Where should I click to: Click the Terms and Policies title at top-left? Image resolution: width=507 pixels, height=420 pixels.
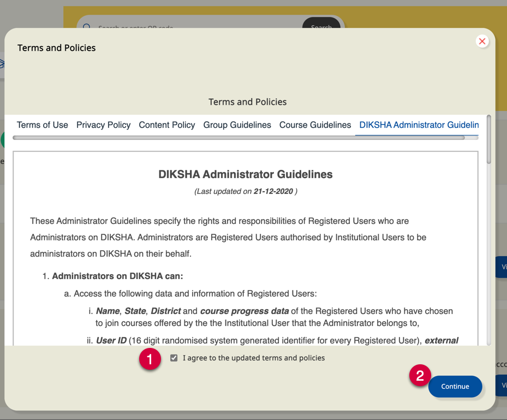coord(57,48)
